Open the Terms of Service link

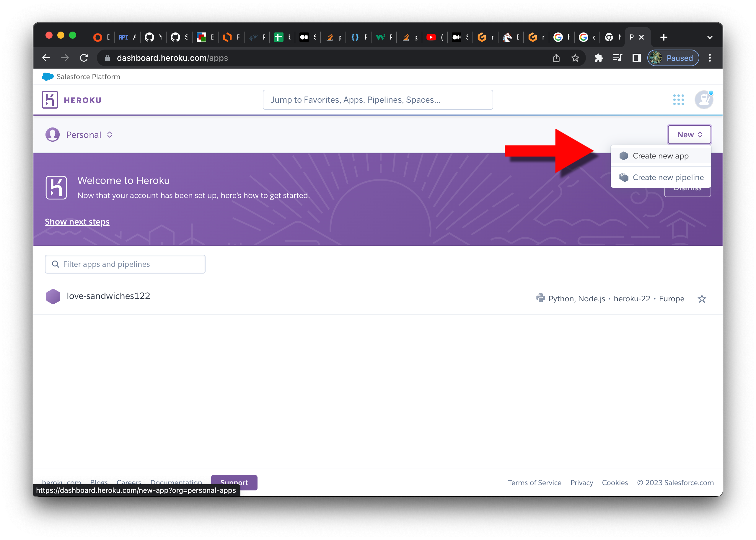(x=534, y=482)
